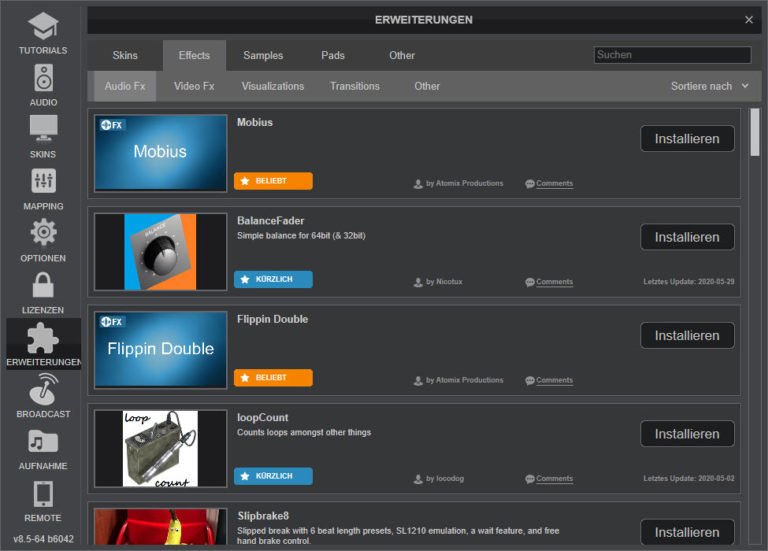
Task: Open the top-level Other tab
Action: coord(402,55)
